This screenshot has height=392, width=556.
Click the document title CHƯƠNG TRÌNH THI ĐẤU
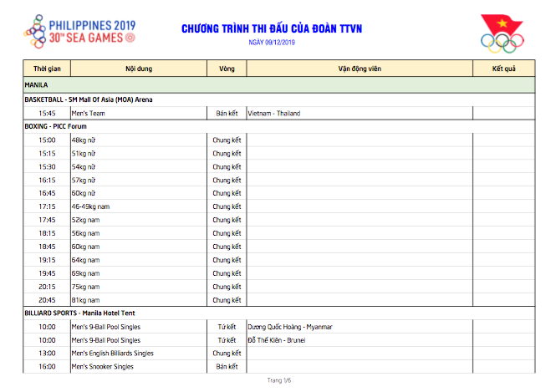tap(272, 28)
